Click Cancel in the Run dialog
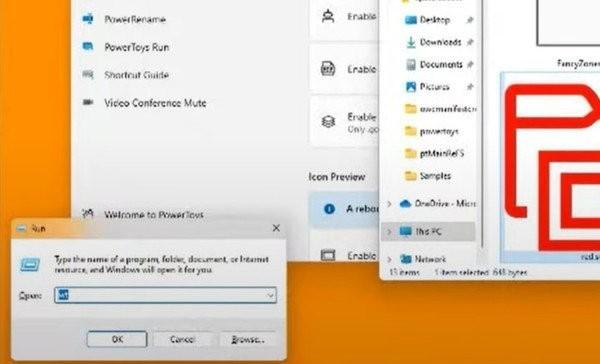 tap(183, 339)
